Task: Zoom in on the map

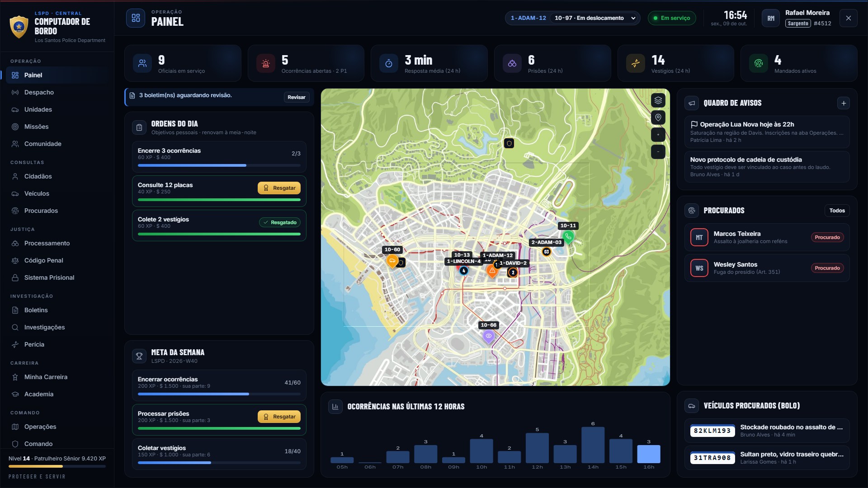Action: point(658,135)
